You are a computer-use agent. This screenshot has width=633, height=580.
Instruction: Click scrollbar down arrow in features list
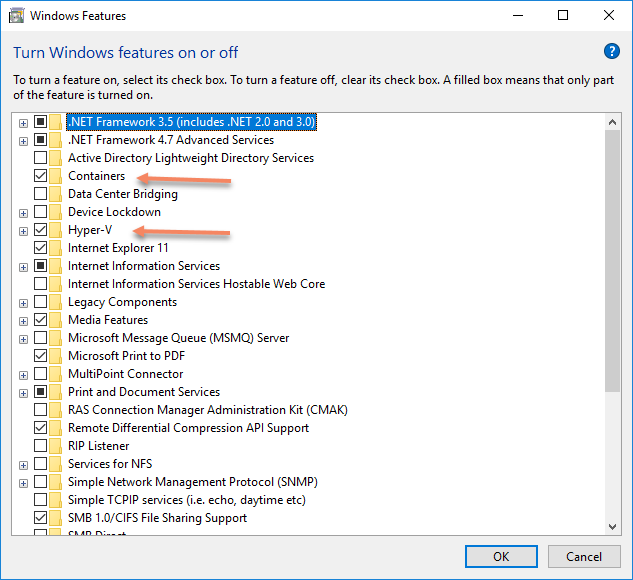click(x=612, y=527)
